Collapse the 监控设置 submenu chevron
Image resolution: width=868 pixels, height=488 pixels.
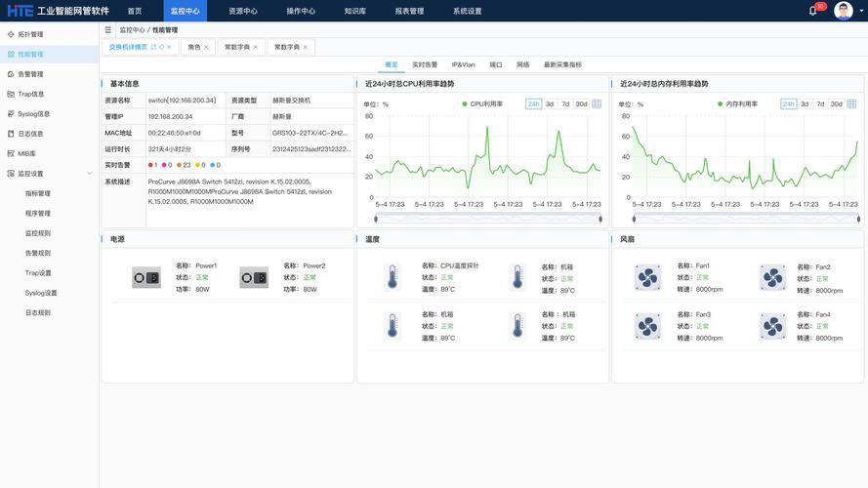click(x=90, y=174)
